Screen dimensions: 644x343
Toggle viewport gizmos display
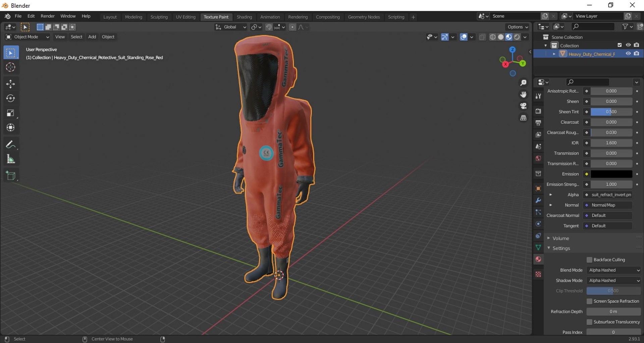(445, 37)
